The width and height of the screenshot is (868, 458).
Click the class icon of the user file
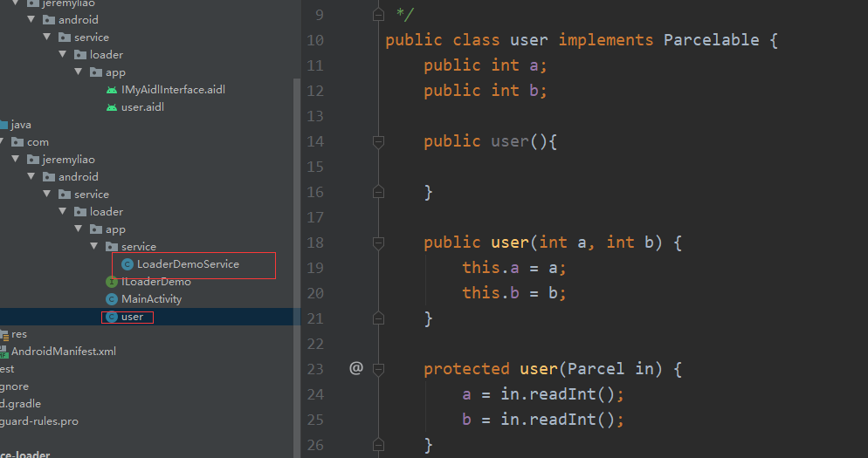click(111, 317)
